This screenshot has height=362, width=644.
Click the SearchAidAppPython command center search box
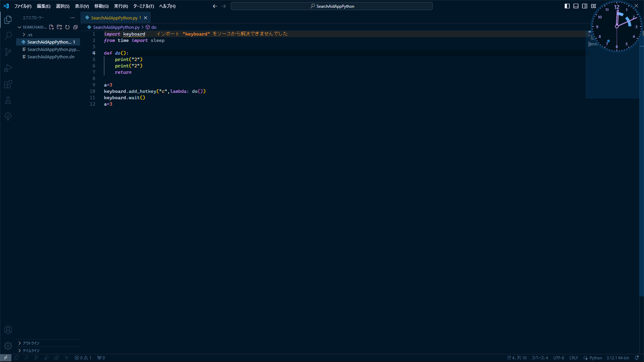(331, 6)
